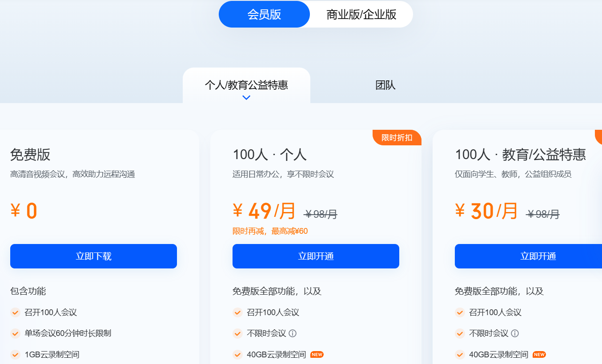Screen dimensions: 602x364
Task: Click check icon next to 单场会议60分钟时长限制
Action: (x=16, y=333)
